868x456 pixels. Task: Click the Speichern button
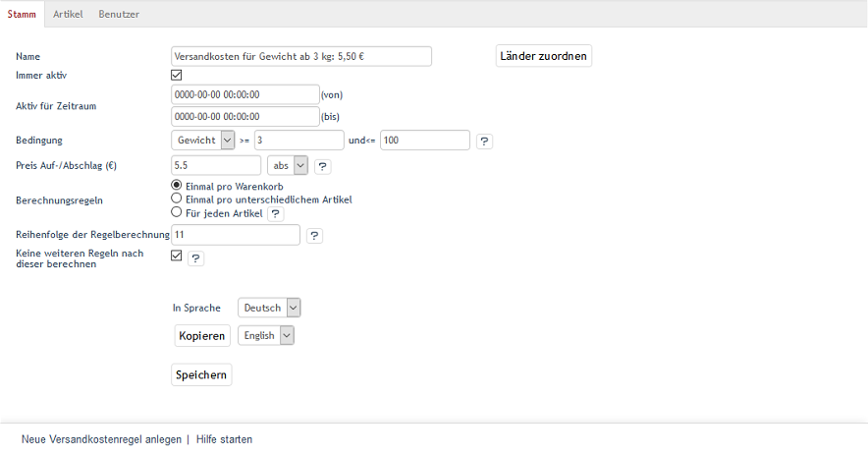pyautogui.click(x=201, y=374)
